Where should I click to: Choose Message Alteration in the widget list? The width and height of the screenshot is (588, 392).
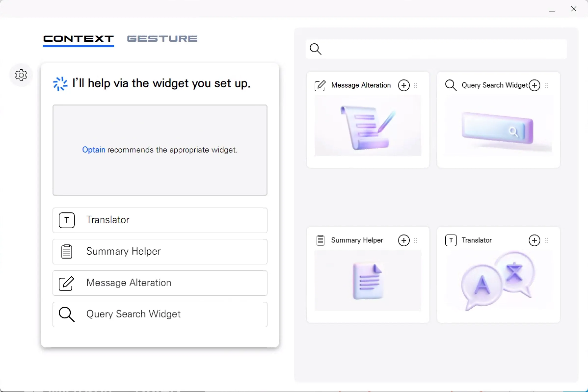tap(160, 283)
